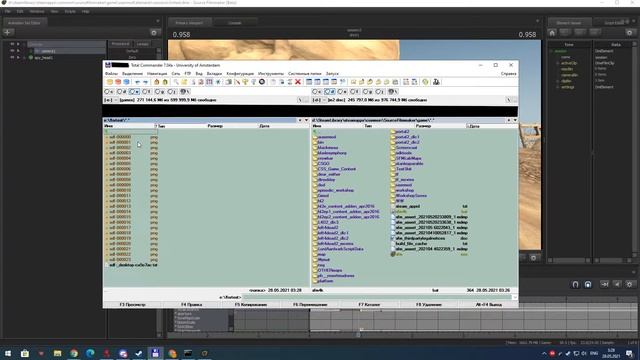
Task: Click the F7 Каталог button
Action: [x=369, y=304]
